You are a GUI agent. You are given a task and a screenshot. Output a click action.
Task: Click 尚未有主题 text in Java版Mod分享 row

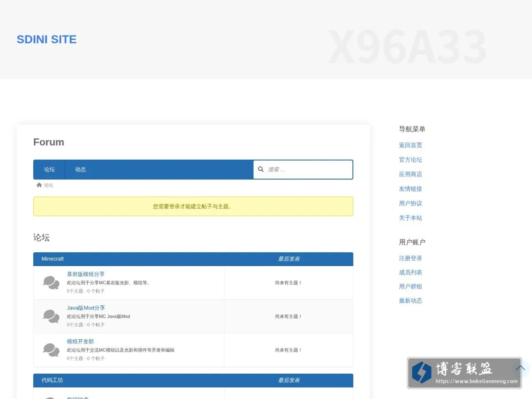tap(288, 317)
